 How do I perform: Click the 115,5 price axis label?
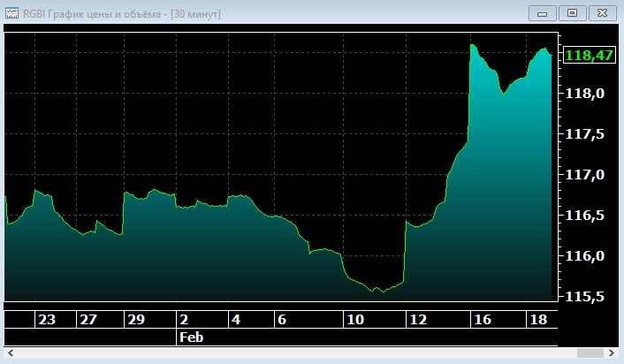click(584, 297)
